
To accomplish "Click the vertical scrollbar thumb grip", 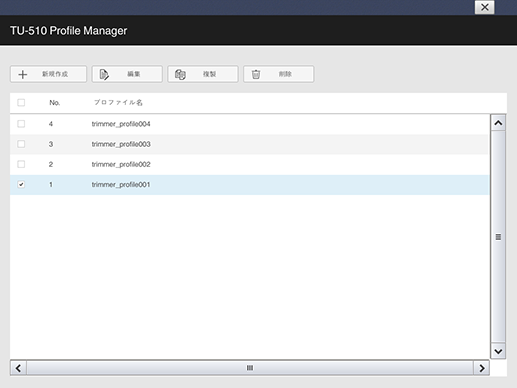I will click(x=498, y=237).
